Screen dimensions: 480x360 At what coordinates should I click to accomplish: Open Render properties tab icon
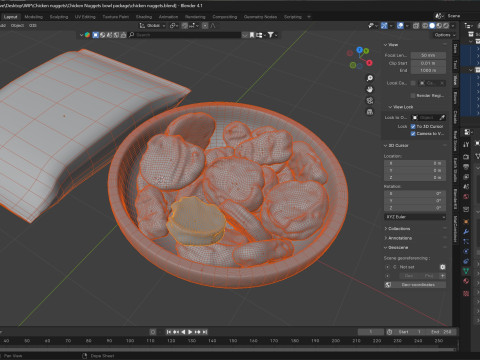point(466,157)
